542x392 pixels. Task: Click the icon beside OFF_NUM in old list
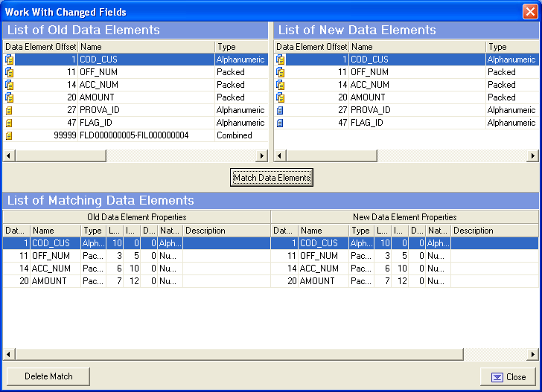click(x=9, y=72)
